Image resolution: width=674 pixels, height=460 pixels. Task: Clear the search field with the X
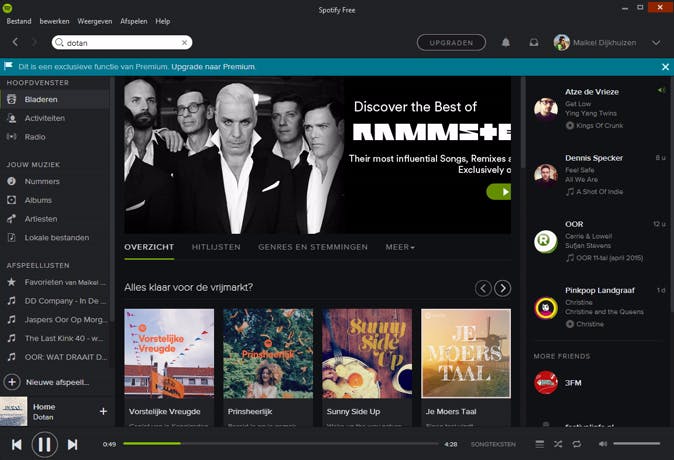(184, 43)
